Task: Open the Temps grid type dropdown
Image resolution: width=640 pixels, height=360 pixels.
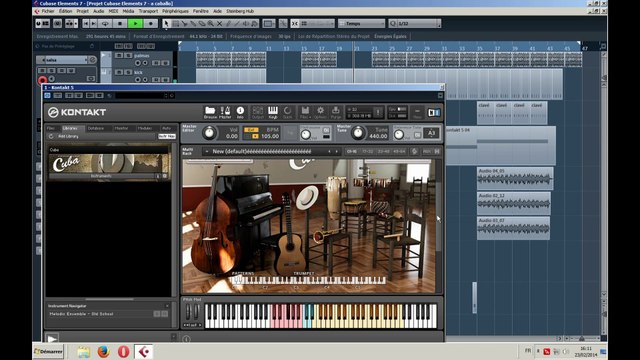Action: pyautogui.click(x=362, y=24)
